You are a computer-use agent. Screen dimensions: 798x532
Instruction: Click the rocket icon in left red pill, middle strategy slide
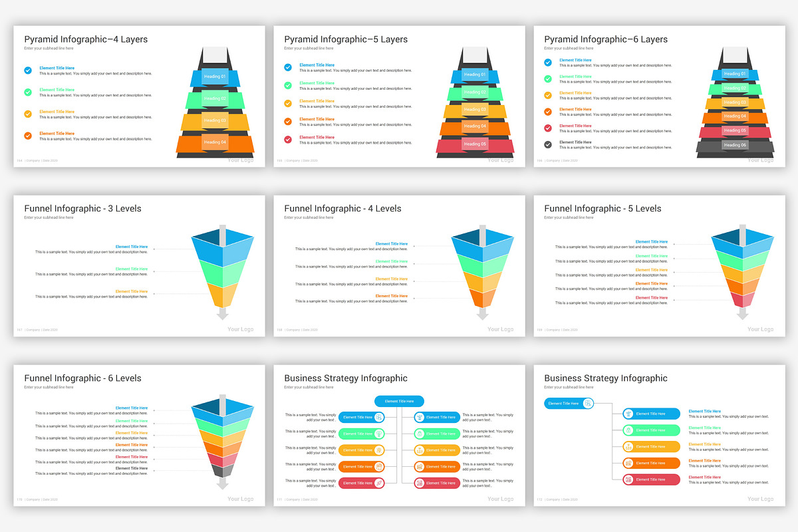click(378, 483)
